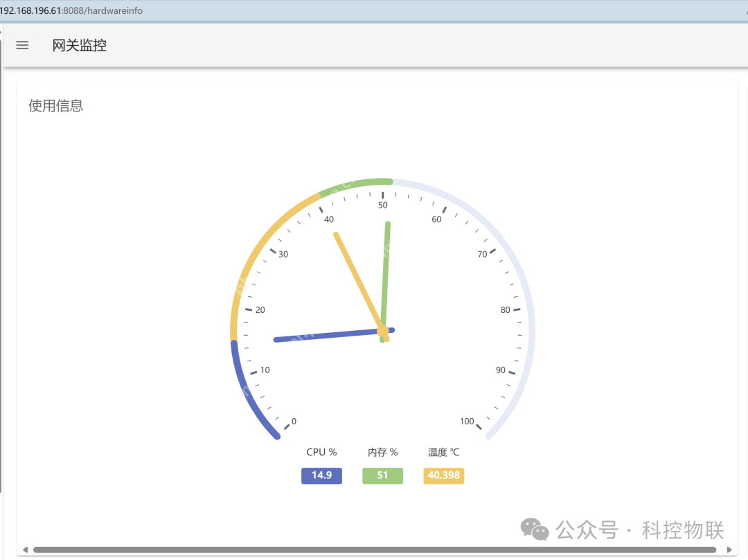The width and height of the screenshot is (748, 560).
Task: Open the hamburger navigation menu
Action: click(x=22, y=46)
